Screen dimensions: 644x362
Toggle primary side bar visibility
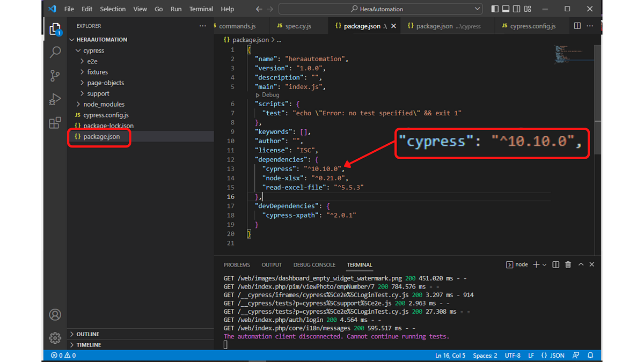495,9
